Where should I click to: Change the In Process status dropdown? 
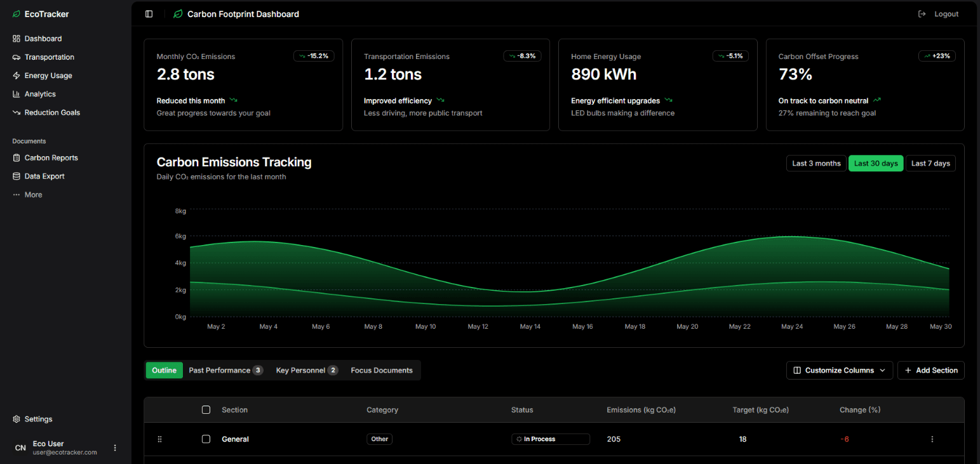click(550, 439)
